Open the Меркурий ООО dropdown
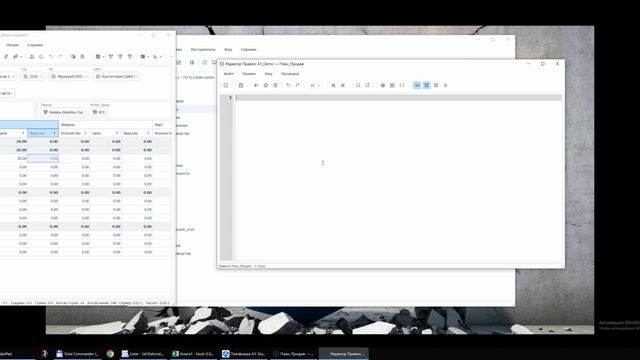This screenshot has width=640, height=360. click(69, 76)
